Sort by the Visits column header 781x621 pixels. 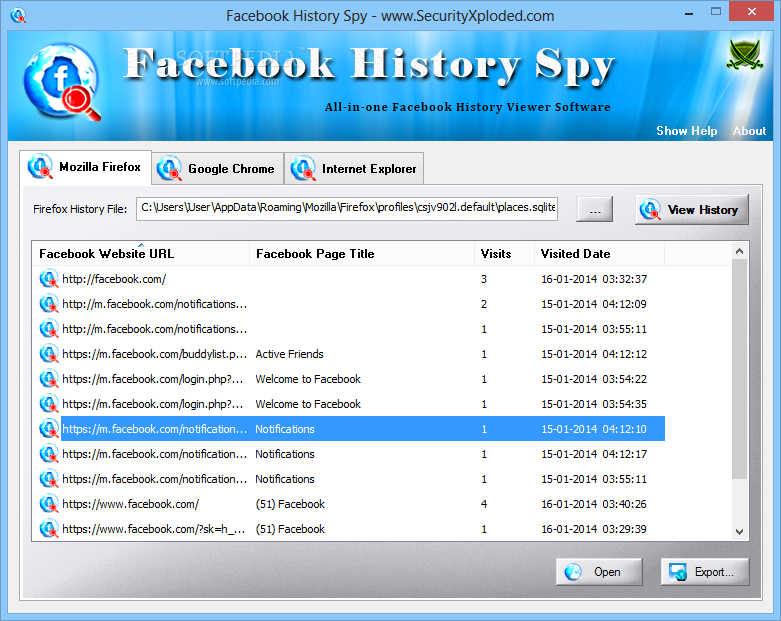click(504, 253)
